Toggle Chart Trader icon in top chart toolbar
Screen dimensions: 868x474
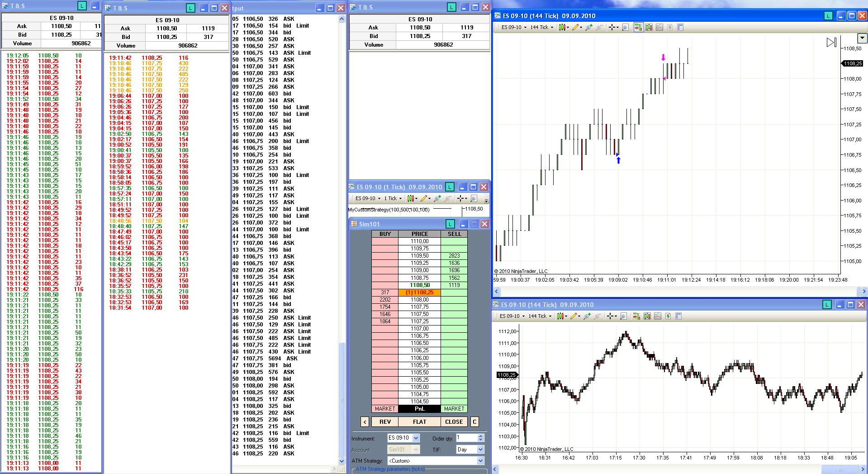point(638,27)
